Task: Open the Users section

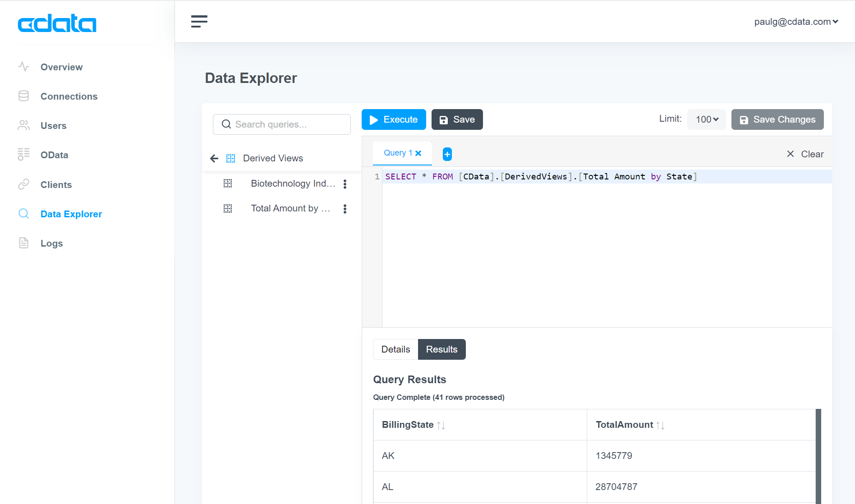Action: coord(53,126)
